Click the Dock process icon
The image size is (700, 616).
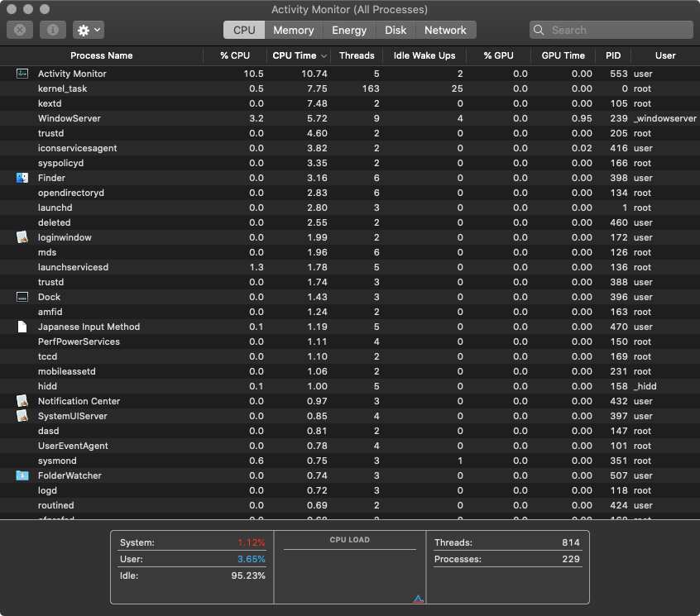[x=22, y=297]
